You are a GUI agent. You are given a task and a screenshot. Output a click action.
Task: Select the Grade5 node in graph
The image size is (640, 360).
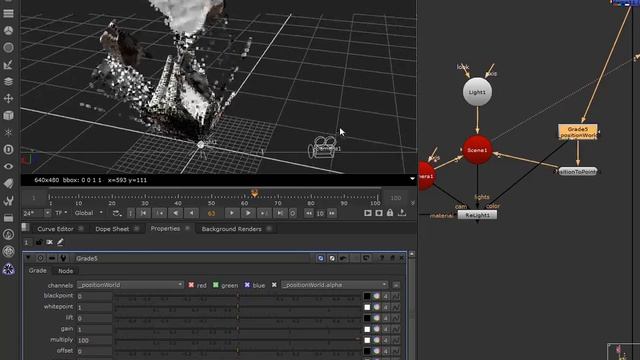pyautogui.click(x=578, y=132)
